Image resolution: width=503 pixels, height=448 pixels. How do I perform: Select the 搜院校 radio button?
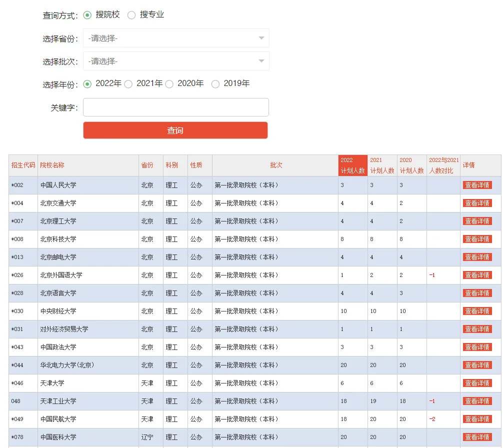pyautogui.click(x=87, y=15)
